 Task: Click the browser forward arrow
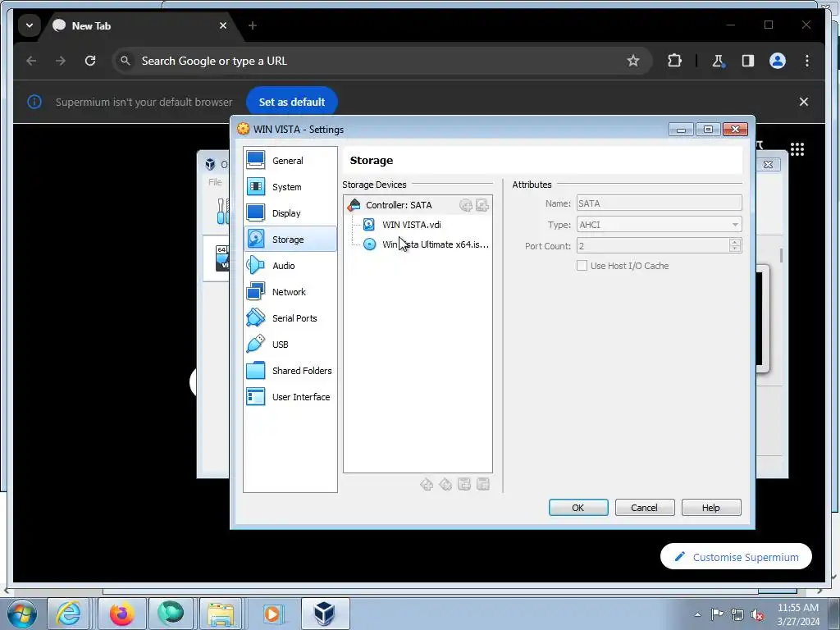(61, 61)
